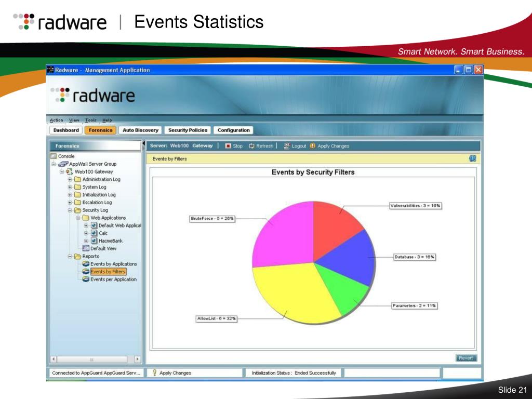Click the Initialization Log folder icon

(78, 195)
